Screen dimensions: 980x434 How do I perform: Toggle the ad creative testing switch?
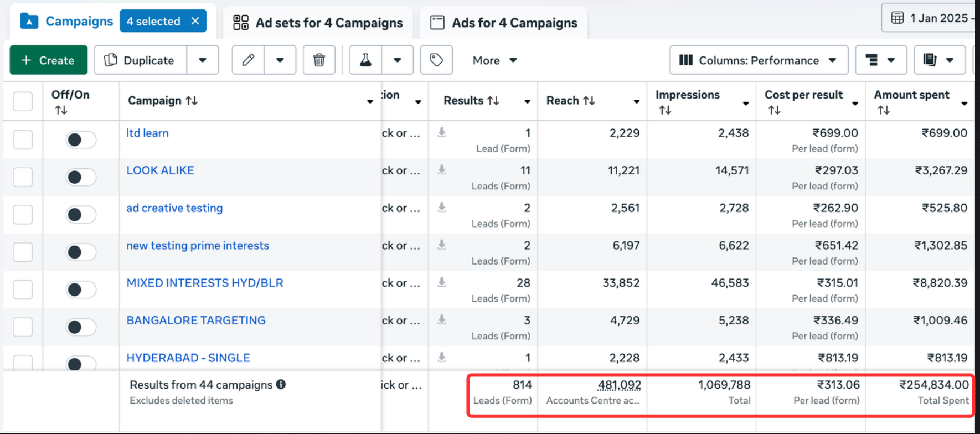click(81, 215)
